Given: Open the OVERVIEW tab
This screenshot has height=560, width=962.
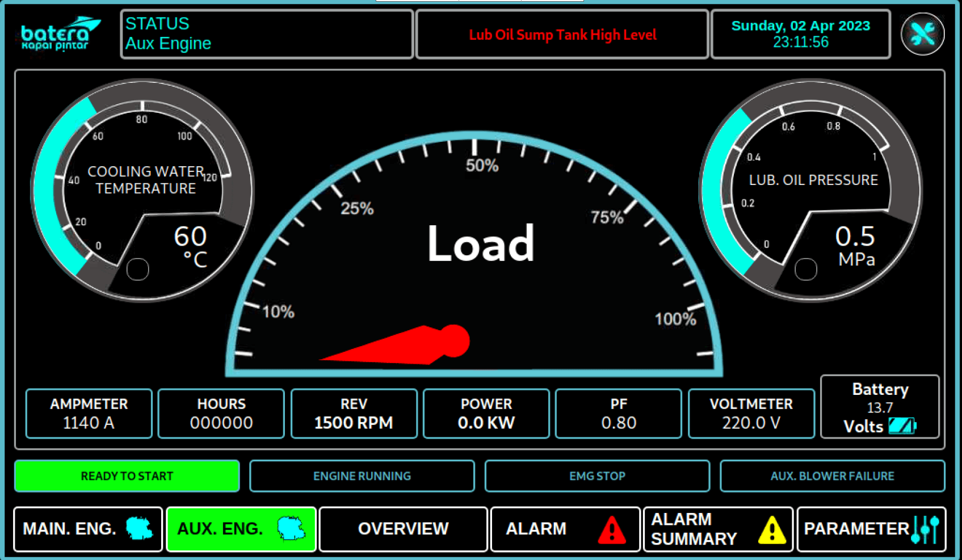Looking at the screenshot, I should tap(403, 529).
